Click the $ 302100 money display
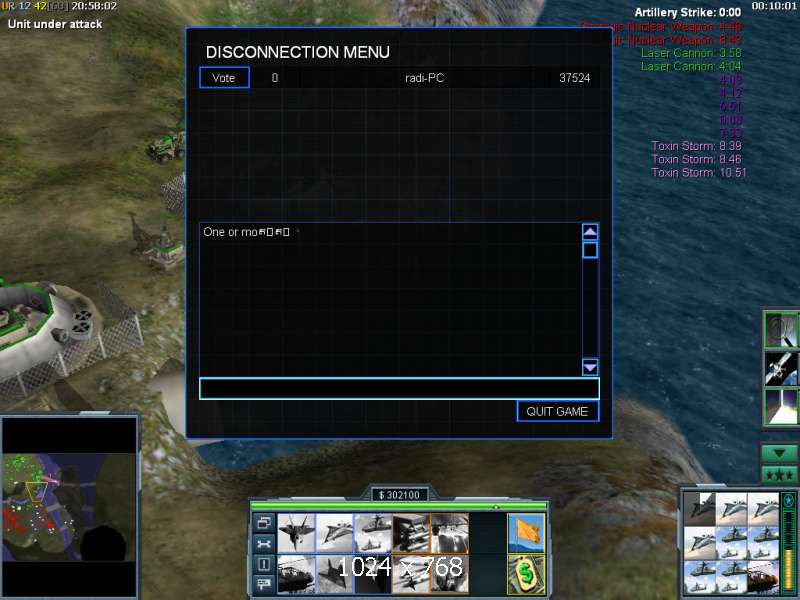 pos(399,495)
